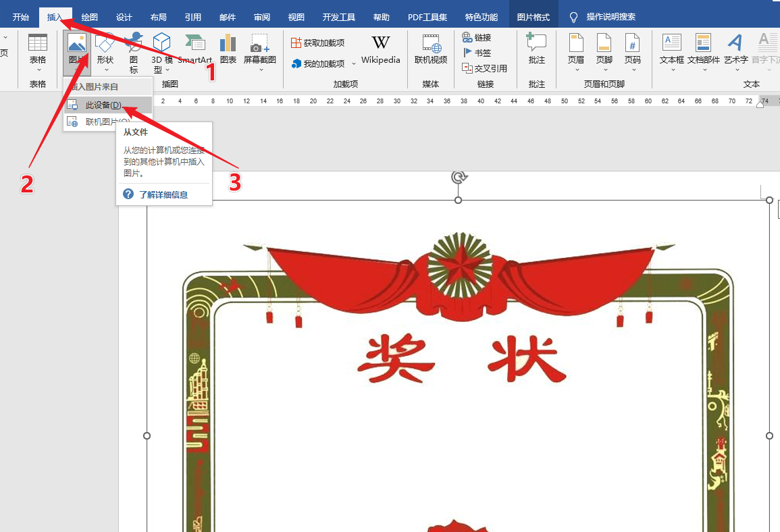The image size is (780, 532).
Task: Open the 开发工具 (Developer) tab
Action: pyautogui.click(x=339, y=18)
